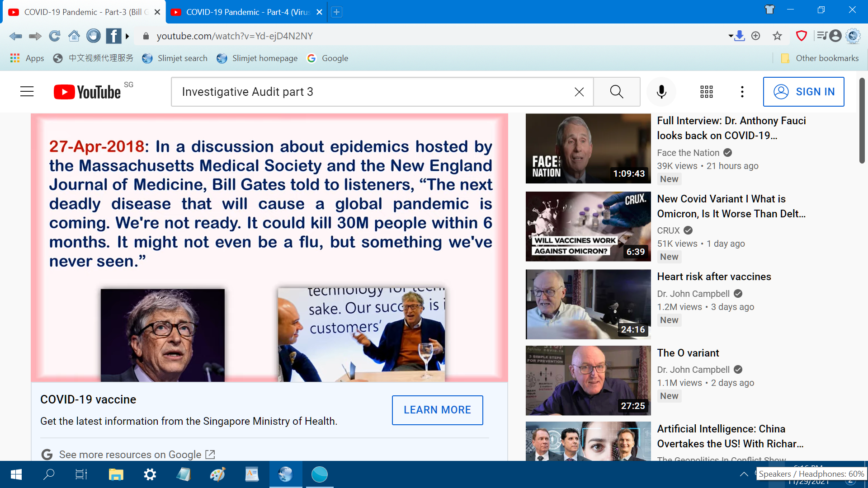Run search with the magnifier button

click(617, 92)
